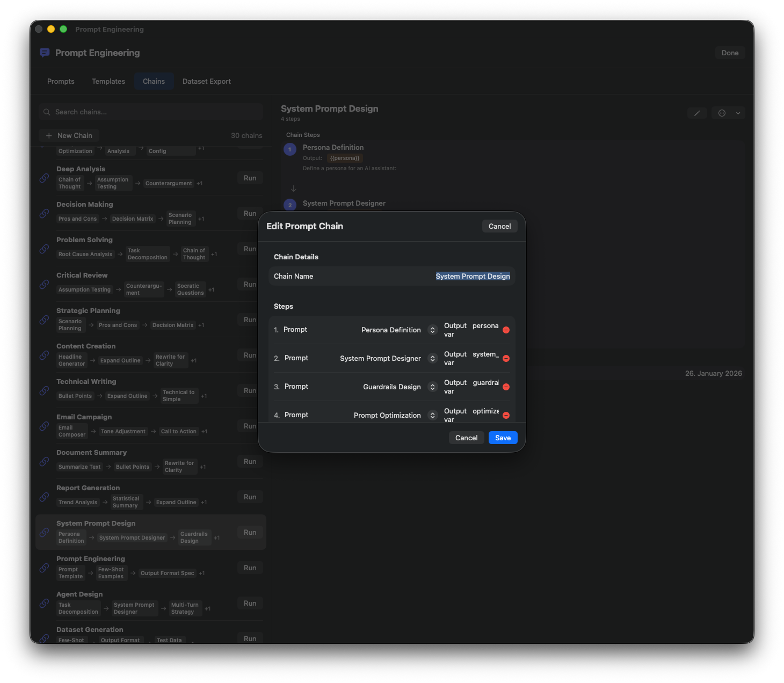The image size is (784, 683).
Task: Save the edited prompt chain
Action: click(x=503, y=438)
